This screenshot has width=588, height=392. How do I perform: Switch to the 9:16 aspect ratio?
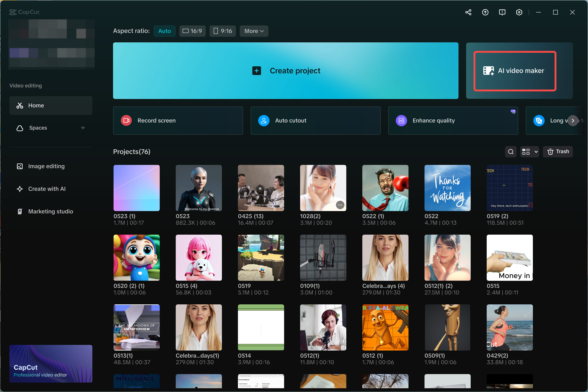pos(222,31)
